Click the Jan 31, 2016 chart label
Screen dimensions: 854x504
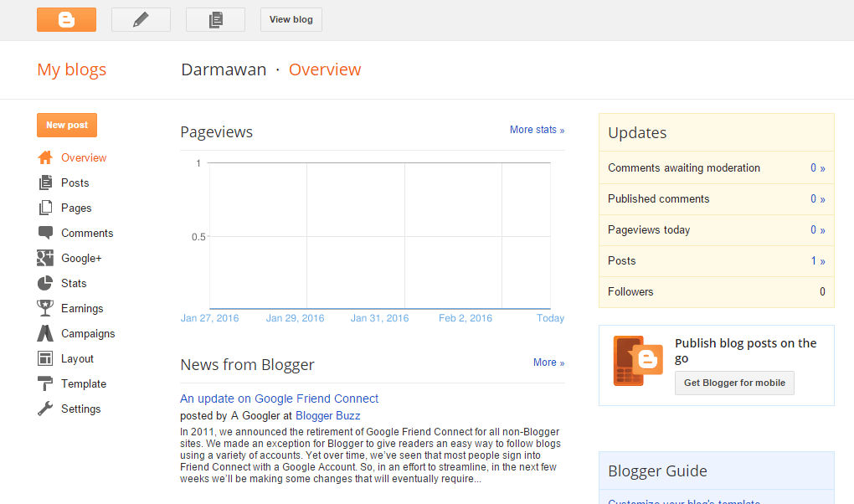(379, 318)
